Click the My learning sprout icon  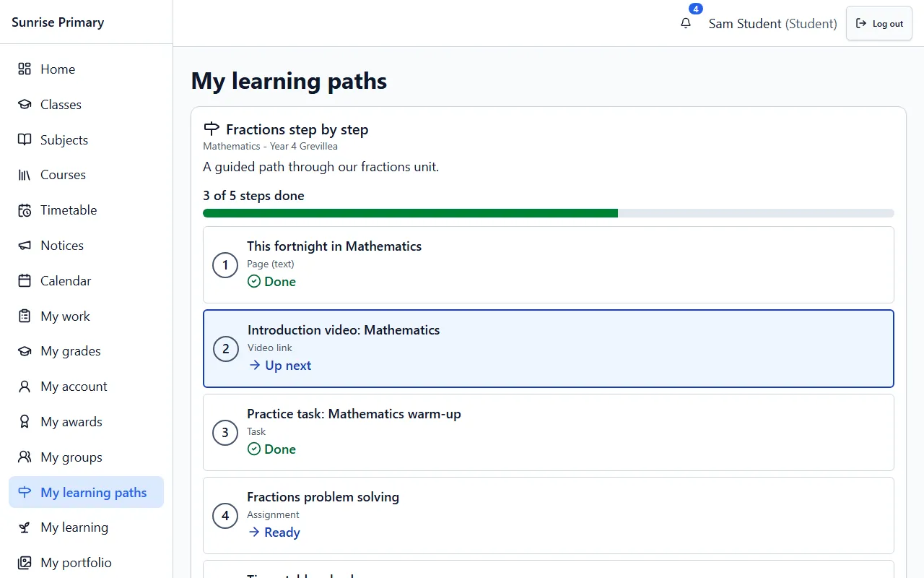(x=25, y=527)
